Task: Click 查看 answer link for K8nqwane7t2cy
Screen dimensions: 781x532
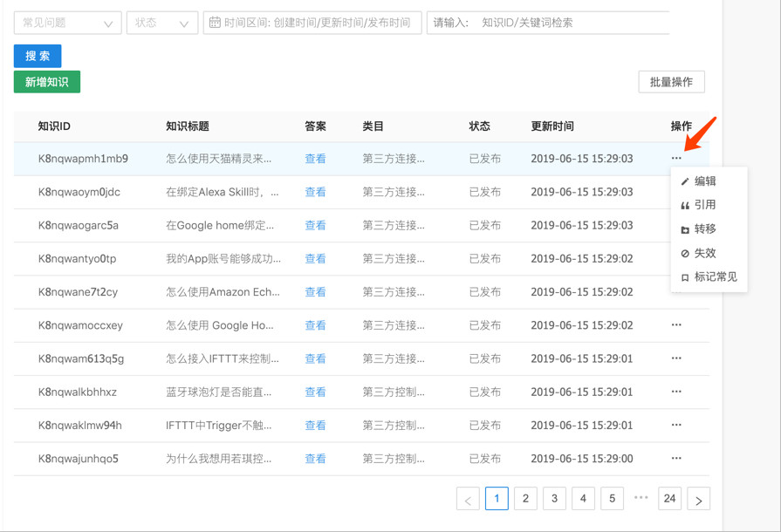Action: [x=315, y=292]
